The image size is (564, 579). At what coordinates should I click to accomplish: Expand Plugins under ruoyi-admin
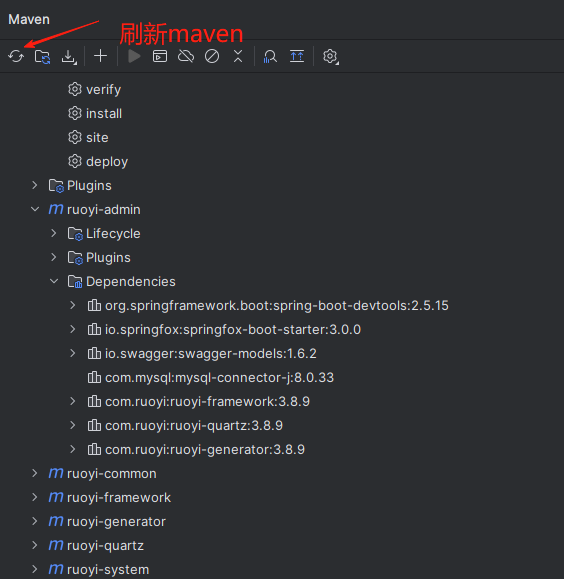(x=54, y=257)
